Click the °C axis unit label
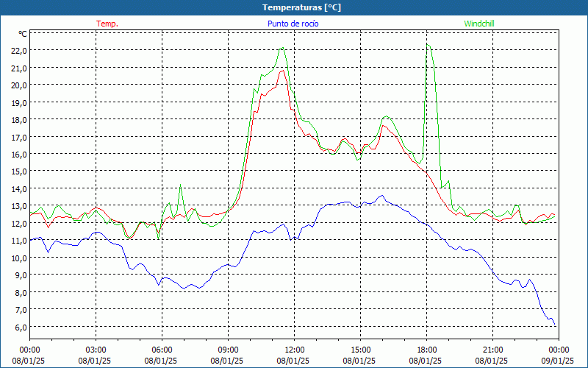The image size is (588, 368). 23,34
